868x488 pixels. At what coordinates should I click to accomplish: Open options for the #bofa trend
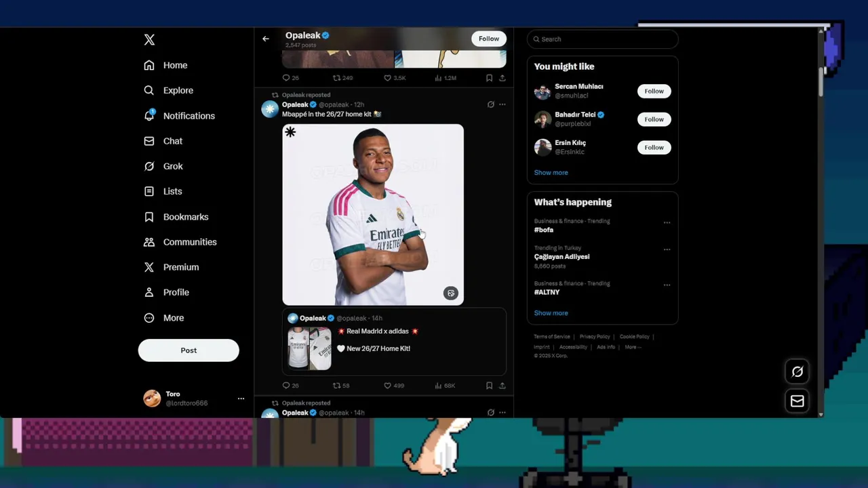(667, 222)
